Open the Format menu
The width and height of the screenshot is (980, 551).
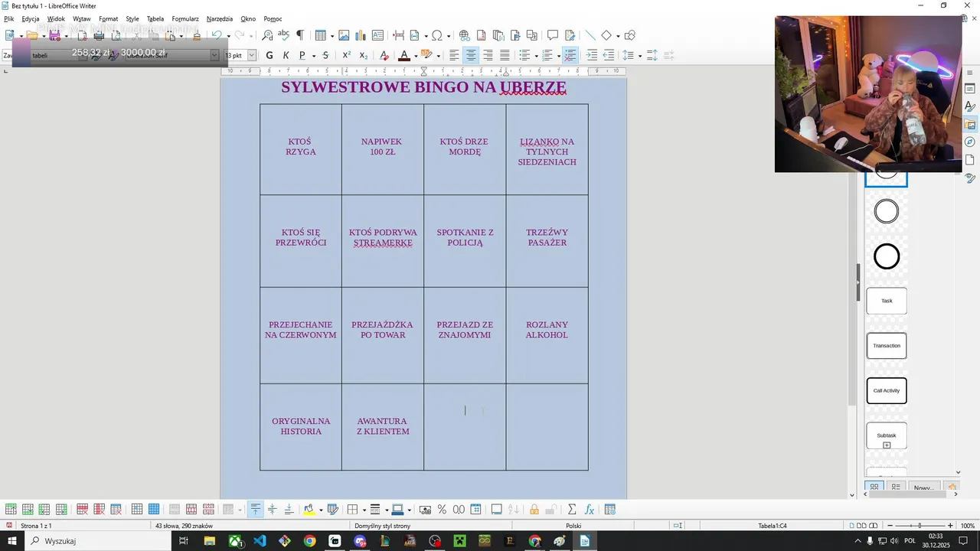(108, 18)
